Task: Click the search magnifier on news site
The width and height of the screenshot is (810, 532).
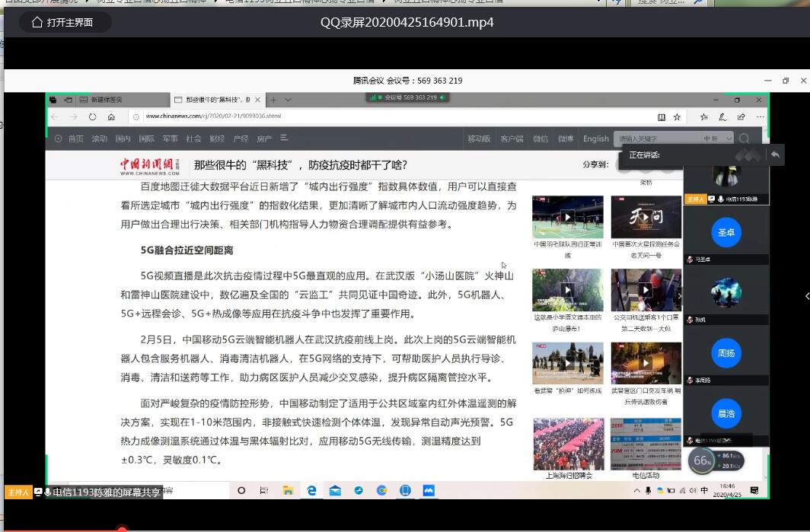Action: click(x=744, y=139)
